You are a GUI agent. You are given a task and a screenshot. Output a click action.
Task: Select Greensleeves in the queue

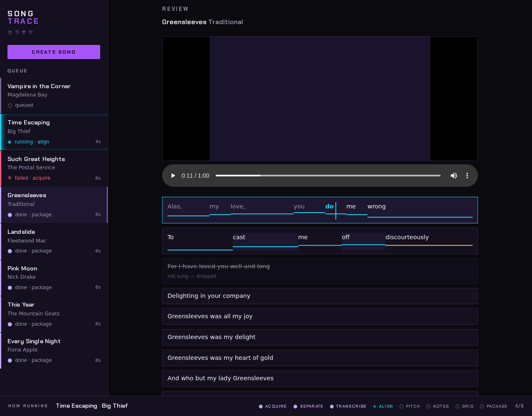(54, 205)
